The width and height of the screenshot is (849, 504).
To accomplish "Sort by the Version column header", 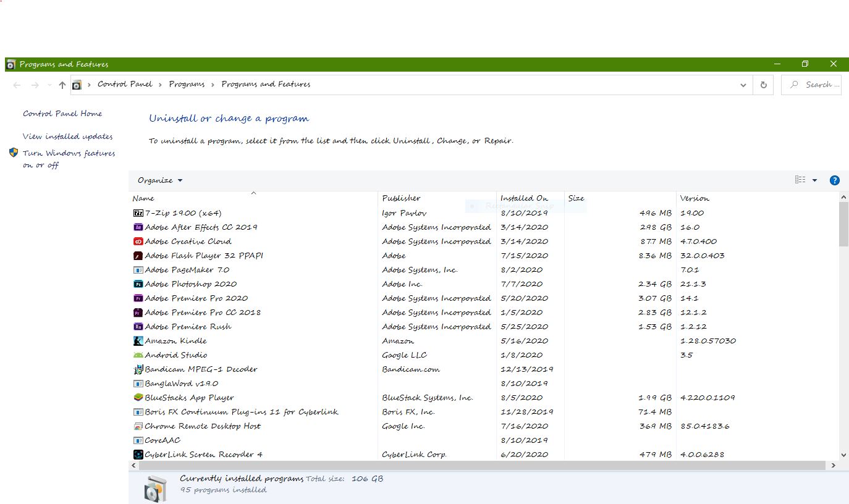I will tap(757, 198).
